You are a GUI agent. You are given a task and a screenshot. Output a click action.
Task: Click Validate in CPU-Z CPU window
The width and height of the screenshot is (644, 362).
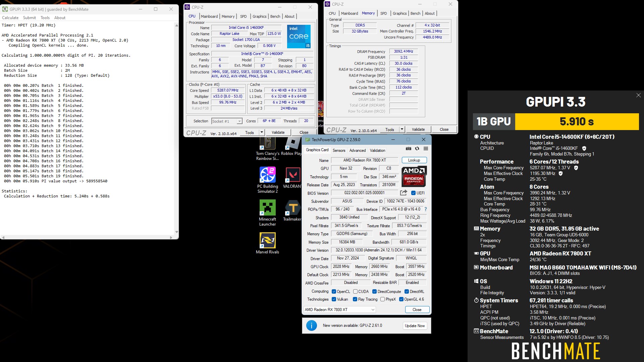(x=278, y=132)
